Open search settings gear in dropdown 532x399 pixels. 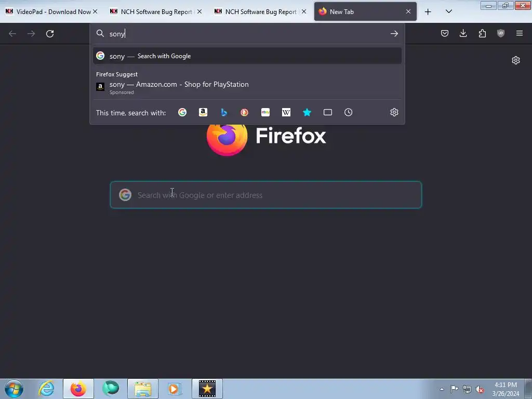pyautogui.click(x=394, y=112)
